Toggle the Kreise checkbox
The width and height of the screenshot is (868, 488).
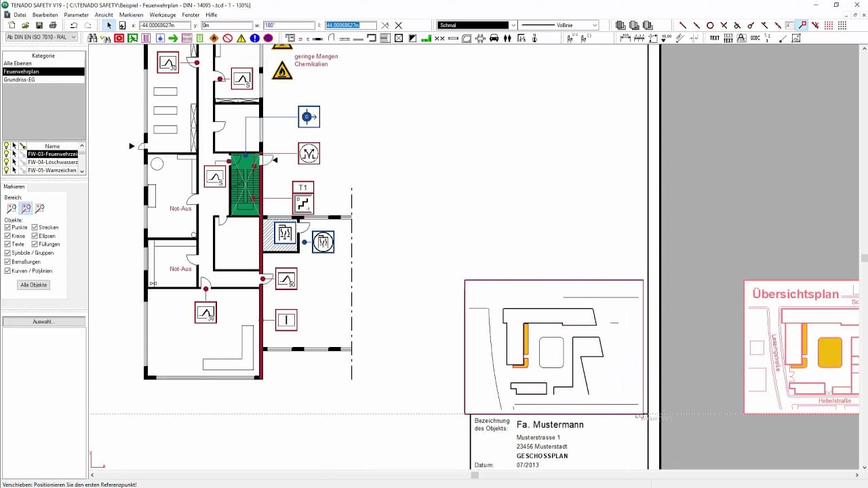(7, 236)
